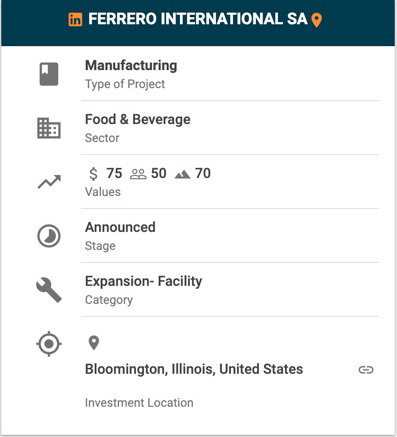
Task: Click the wrench icon next to Category
Action: 49,290
